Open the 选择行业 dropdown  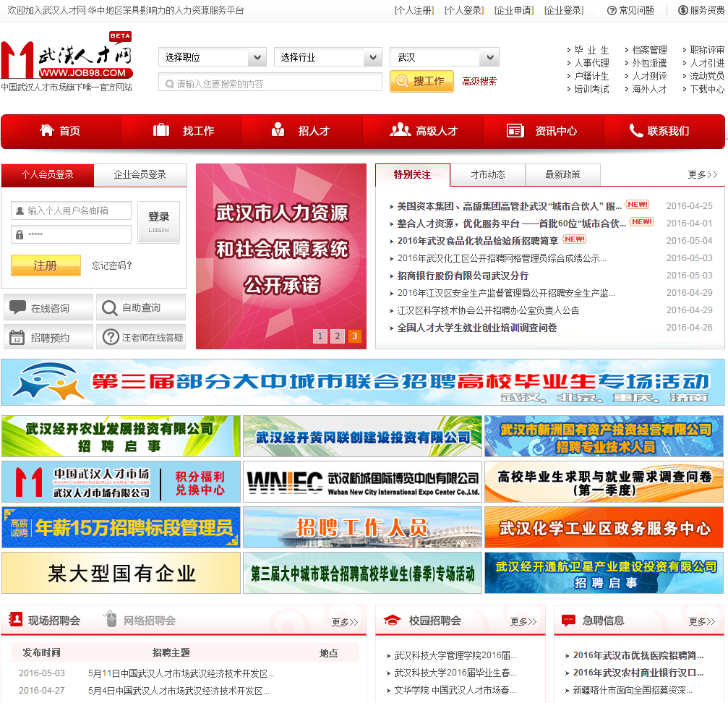click(x=327, y=57)
